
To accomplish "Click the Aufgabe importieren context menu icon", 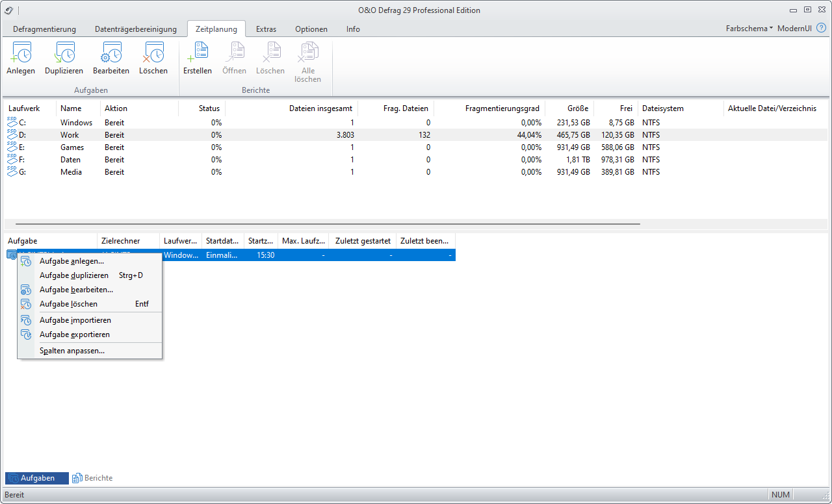I will pos(26,320).
